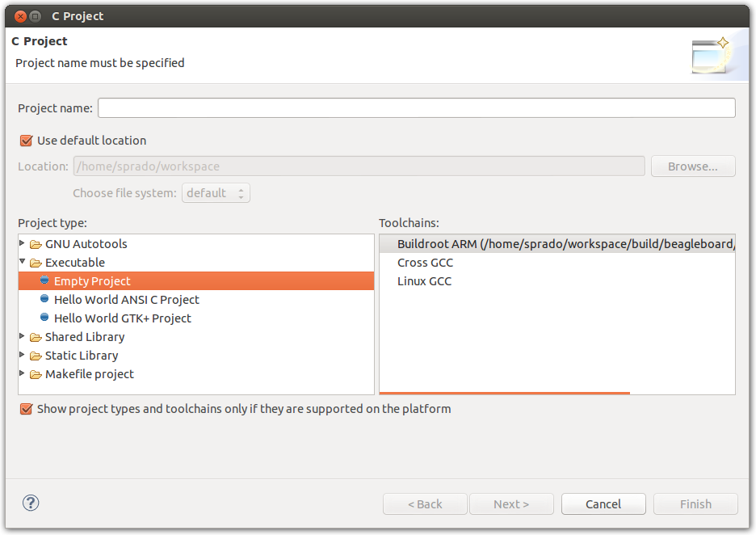Click the Empty Project blue dot icon
Image resolution: width=756 pixels, height=535 pixels.
click(x=44, y=280)
